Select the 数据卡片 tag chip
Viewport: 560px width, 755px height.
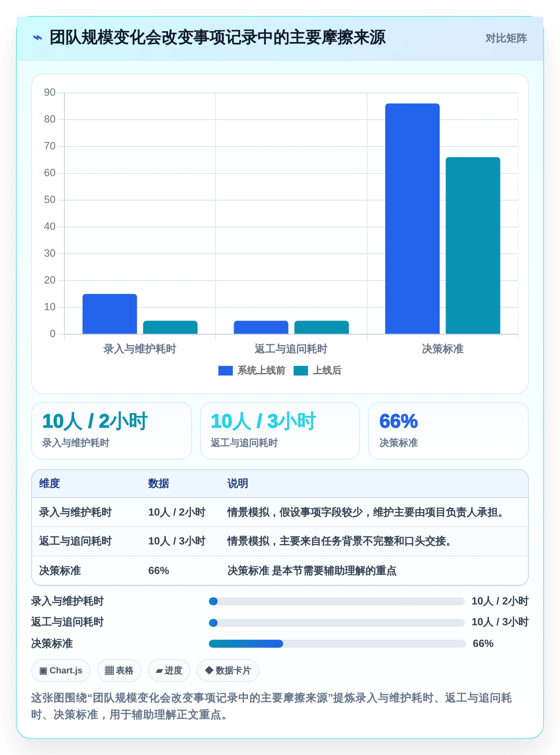[228, 671]
